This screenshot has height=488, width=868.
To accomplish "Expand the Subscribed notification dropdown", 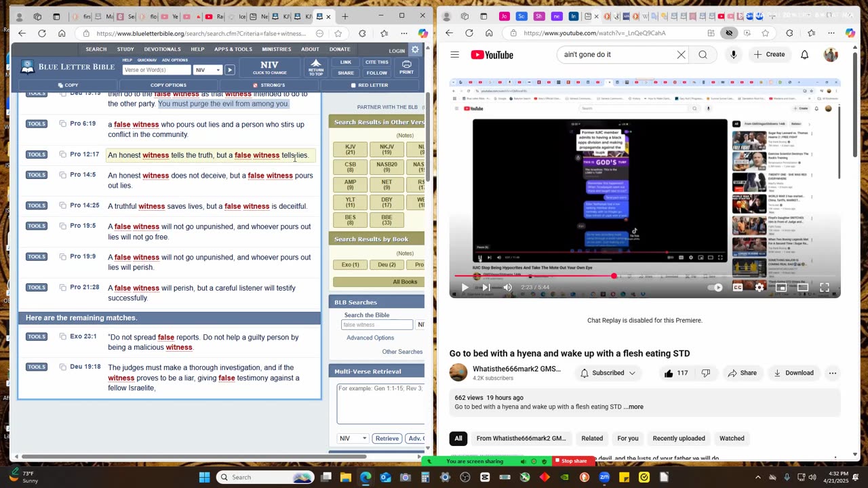I will coord(608,373).
